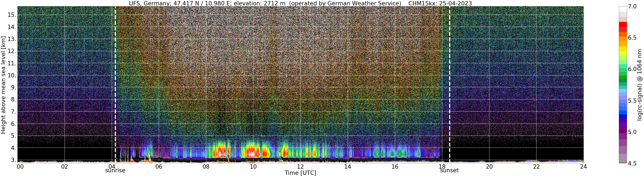The height and width of the screenshot is (177, 644).
Task: Click the 'Time [UTC]' axis label
Action: tap(300, 173)
